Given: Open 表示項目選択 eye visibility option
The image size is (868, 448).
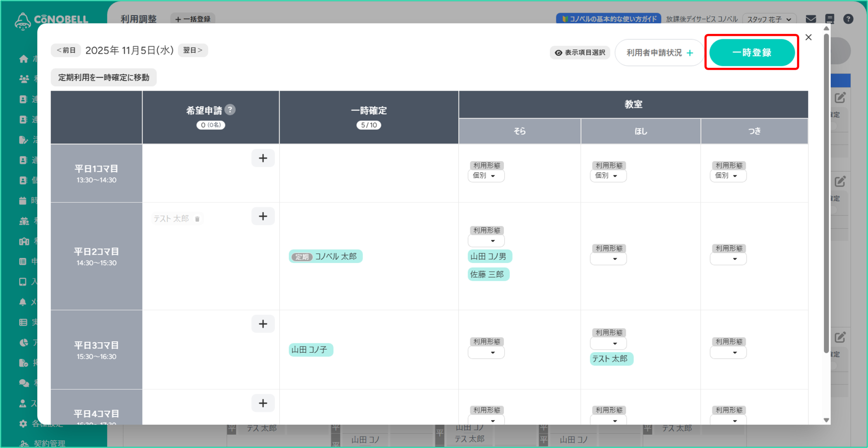Looking at the screenshot, I should tap(580, 53).
